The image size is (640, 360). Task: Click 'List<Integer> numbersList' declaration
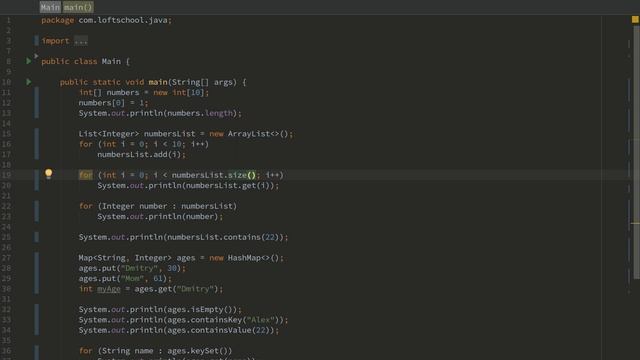[x=137, y=134]
